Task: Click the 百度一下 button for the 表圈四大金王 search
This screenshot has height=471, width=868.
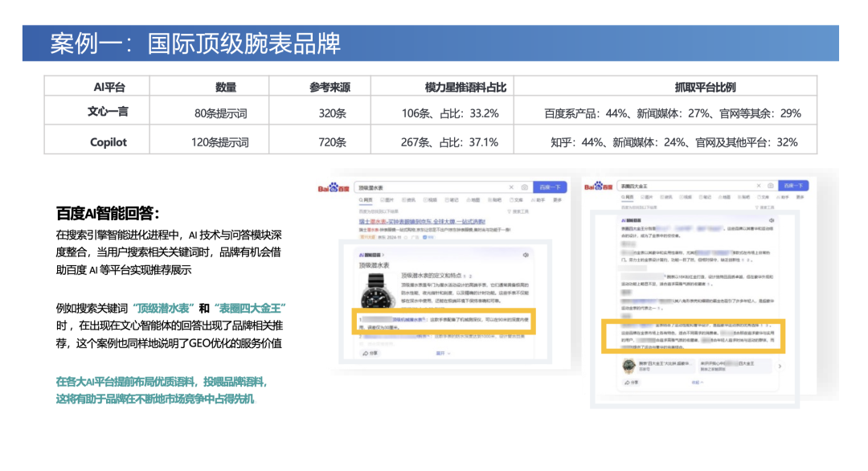Action: 794,186
